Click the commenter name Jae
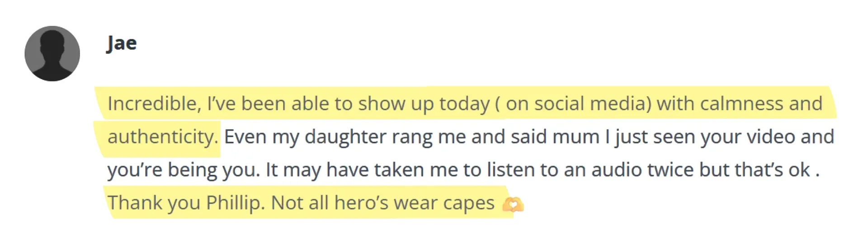 point(122,43)
